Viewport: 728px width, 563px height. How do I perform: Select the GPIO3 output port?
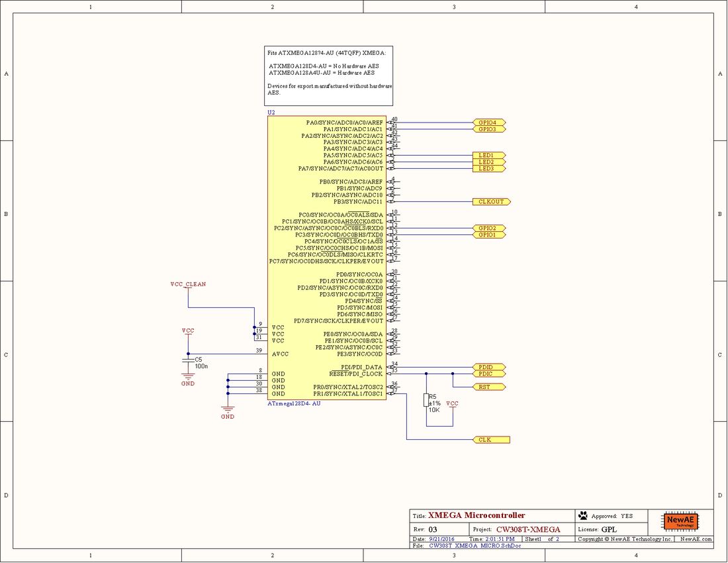pos(487,128)
